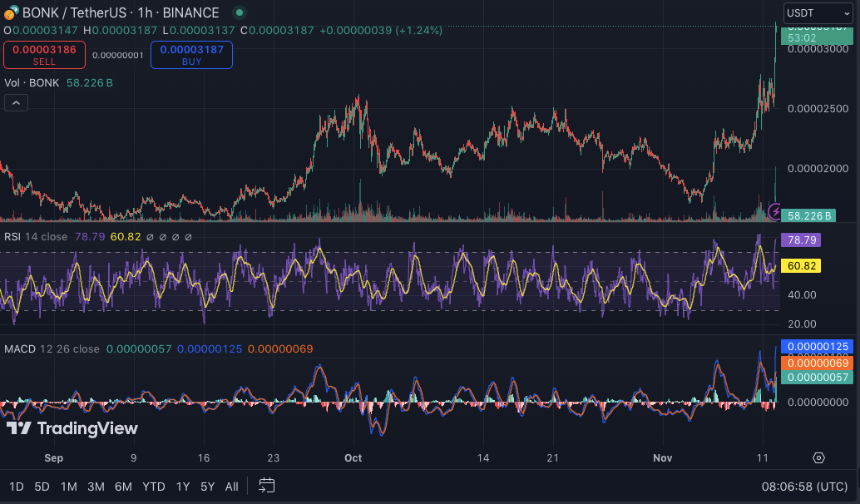The height and width of the screenshot is (504, 860).
Task: Select the 5D time range
Action: (x=42, y=487)
